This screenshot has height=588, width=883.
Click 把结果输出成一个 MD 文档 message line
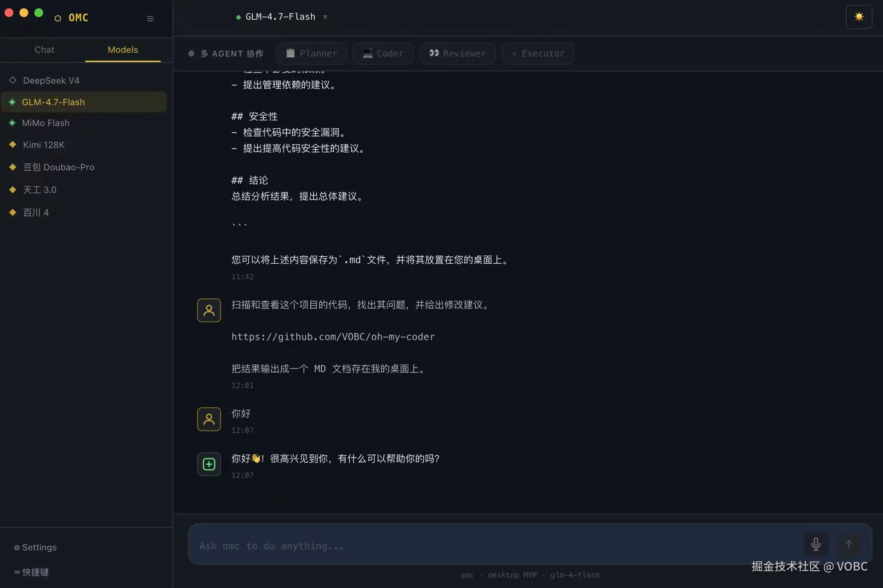click(328, 369)
